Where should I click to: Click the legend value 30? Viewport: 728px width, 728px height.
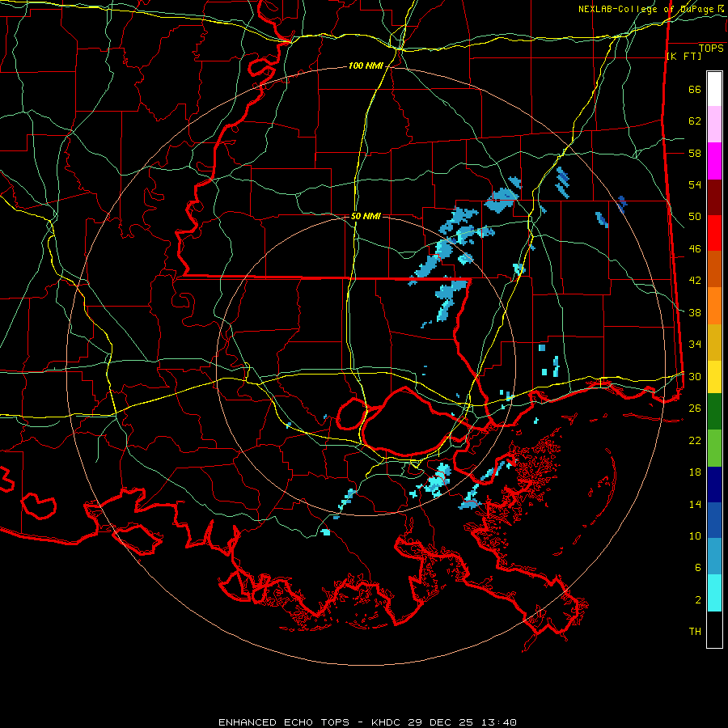coord(695,376)
